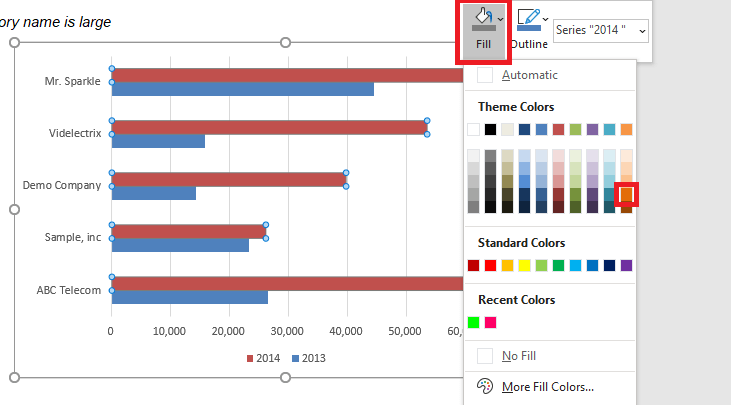Select Orange, Lighter 80% shade swatch

[x=627, y=156]
